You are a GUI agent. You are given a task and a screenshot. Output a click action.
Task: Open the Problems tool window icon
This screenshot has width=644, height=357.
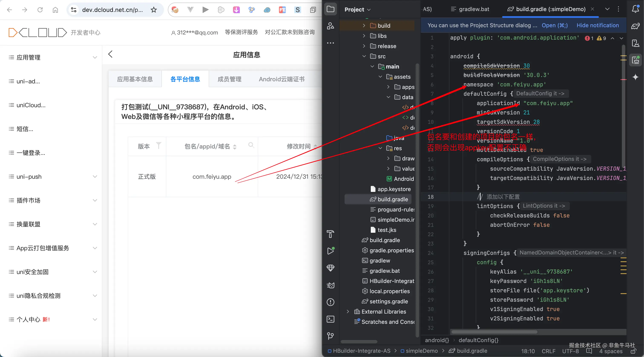[330, 302]
